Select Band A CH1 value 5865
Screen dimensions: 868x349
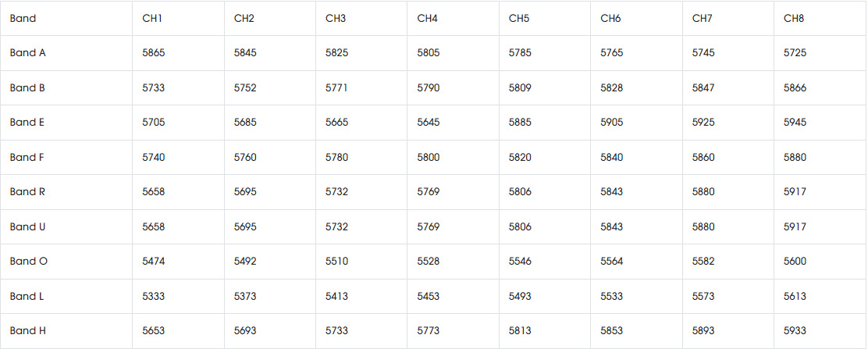pyautogui.click(x=153, y=53)
